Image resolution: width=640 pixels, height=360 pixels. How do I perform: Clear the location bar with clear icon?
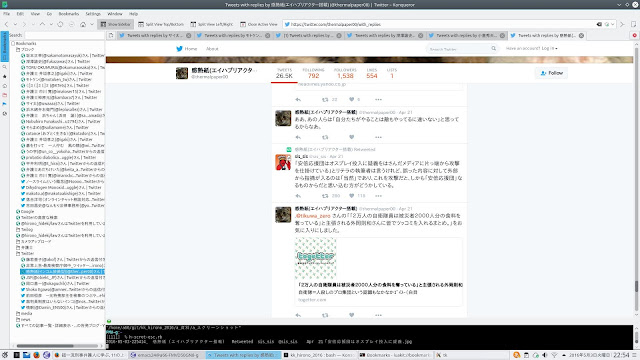pos(599,24)
